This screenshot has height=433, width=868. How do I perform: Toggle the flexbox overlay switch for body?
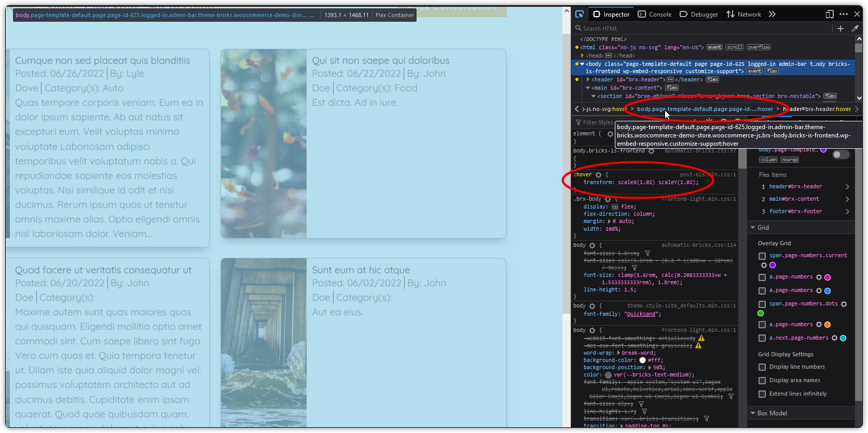(x=841, y=155)
